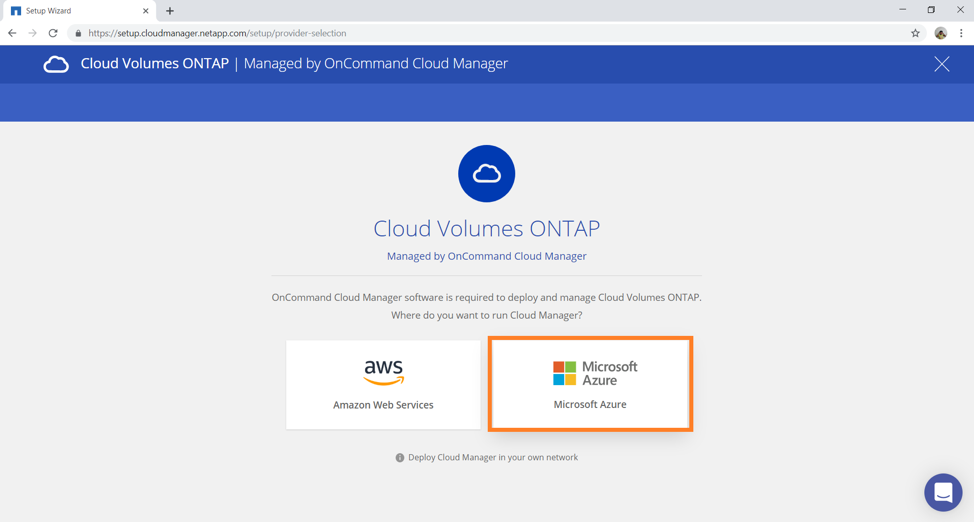Image resolution: width=974 pixels, height=522 pixels.
Task: Open a new browser tab
Action: point(170,11)
